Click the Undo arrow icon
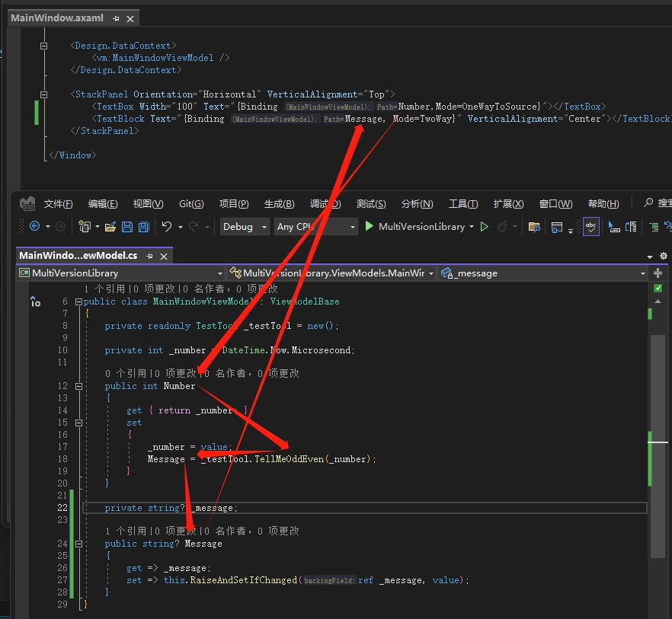The height and width of the screenshot is (619, 672). (x=167, y=227)
